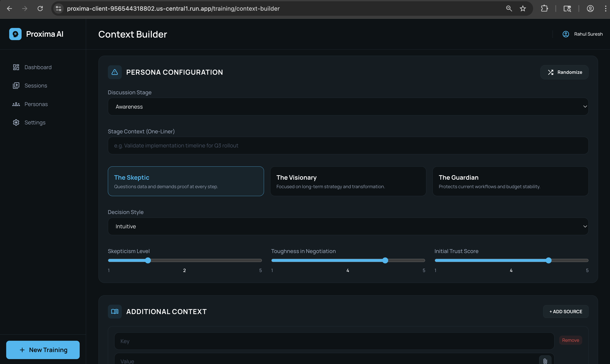Viewport: 610px width, 364px height.
Task: Open the Sessions panel in the sidebar
Action: pyautogui.click(x=36, y=85)
